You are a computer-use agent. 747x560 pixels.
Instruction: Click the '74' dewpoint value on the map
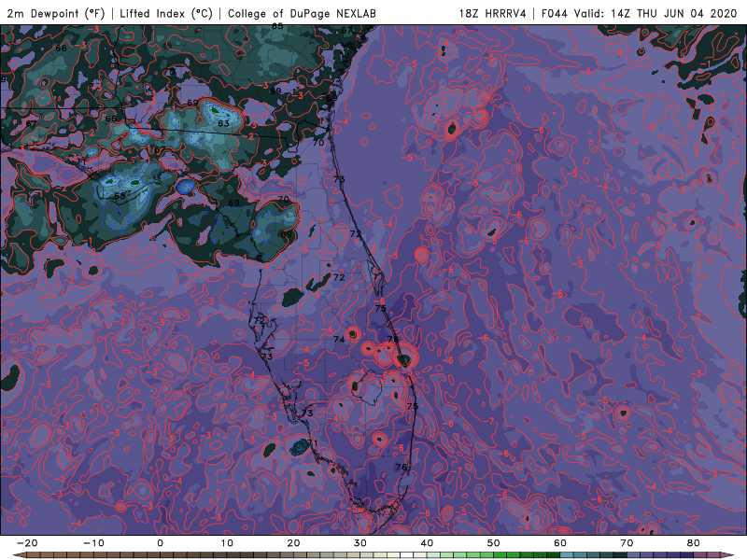click(x=339, y=340)
